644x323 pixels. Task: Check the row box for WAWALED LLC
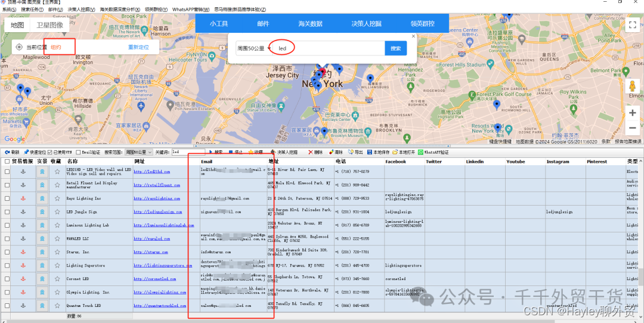(7, 238)
